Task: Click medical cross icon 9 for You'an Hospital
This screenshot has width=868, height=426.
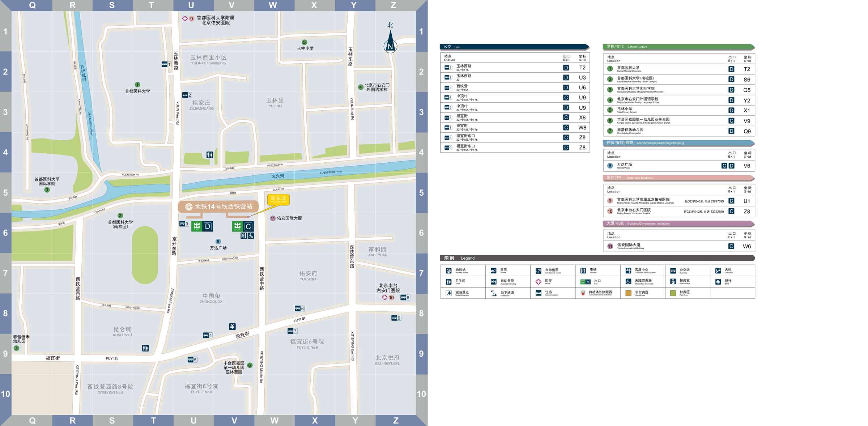Action: 185,18
